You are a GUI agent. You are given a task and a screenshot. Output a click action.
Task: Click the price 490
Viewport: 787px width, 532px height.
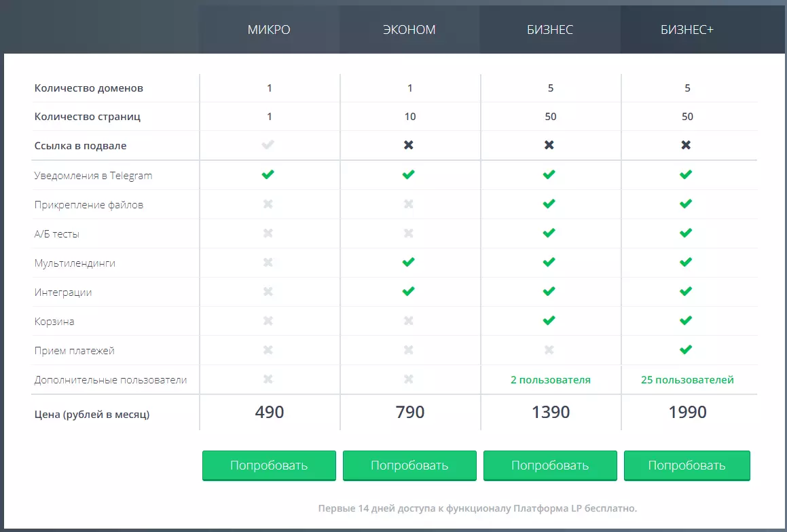pyautogui.click(x=270, y=412)
